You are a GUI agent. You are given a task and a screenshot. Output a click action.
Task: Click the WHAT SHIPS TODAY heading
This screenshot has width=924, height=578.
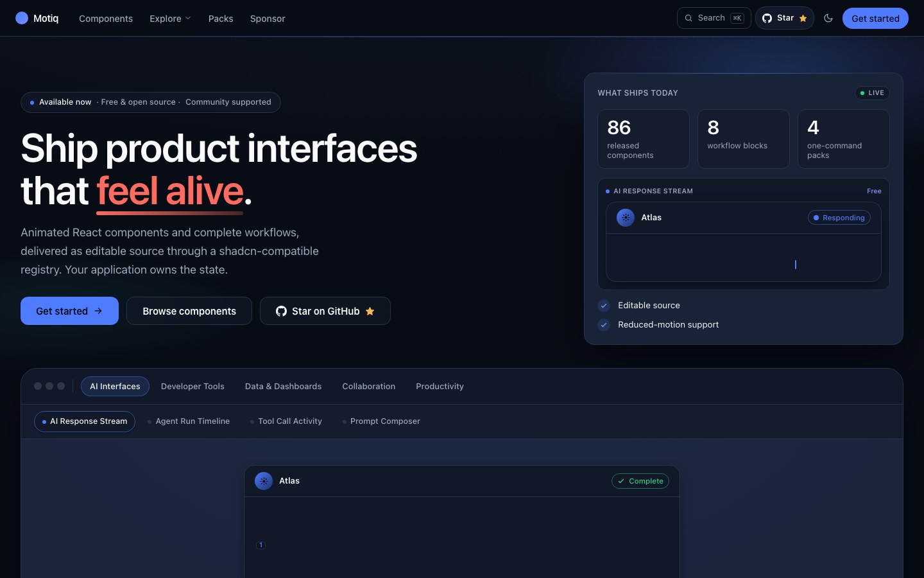[x=638, y=93]
